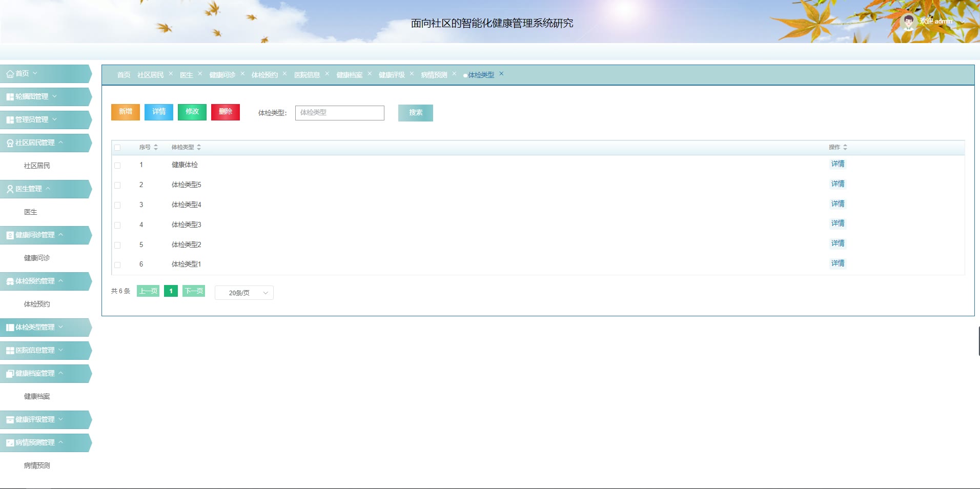Image resolution: width=980 pixels, height=489 pixels.
Task: Collapse the 社区居民管理 menu chevron
Action: point(60,142)
